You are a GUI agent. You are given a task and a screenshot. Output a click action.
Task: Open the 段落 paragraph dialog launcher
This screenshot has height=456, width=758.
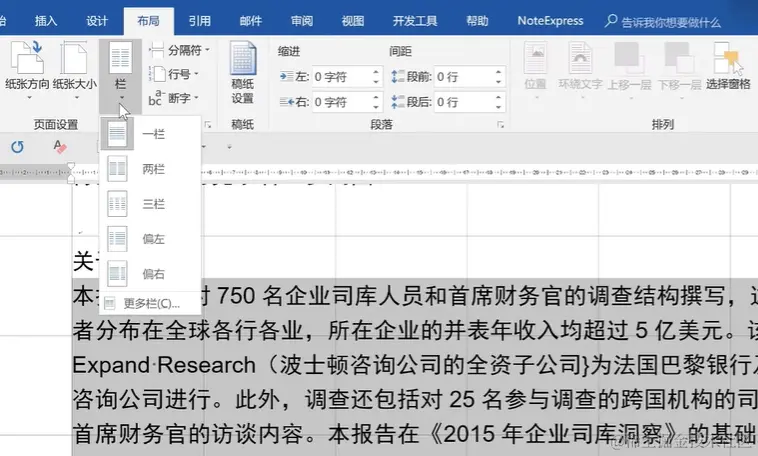point(500,125)
